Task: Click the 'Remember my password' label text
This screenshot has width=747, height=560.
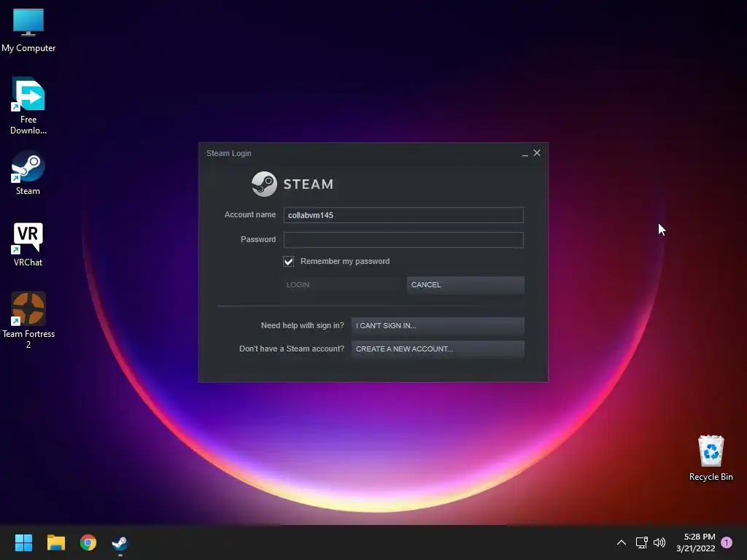Action: [345, 261]
